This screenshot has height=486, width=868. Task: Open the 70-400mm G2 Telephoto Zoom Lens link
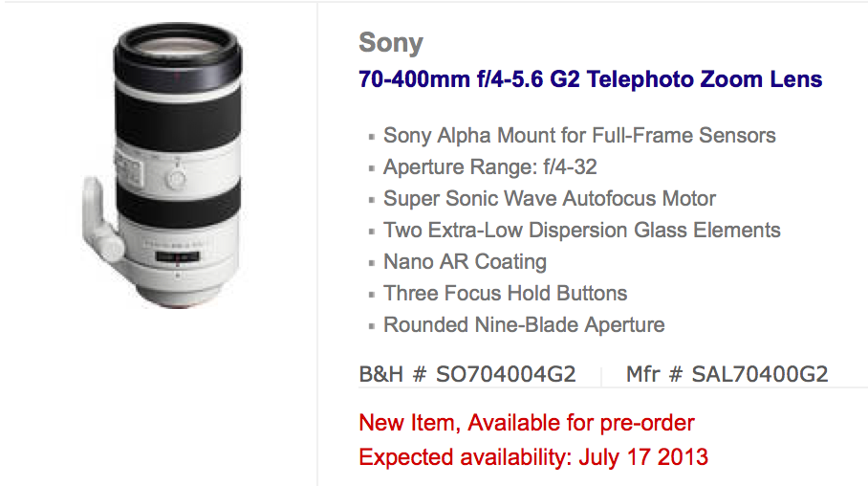point(590,79)
